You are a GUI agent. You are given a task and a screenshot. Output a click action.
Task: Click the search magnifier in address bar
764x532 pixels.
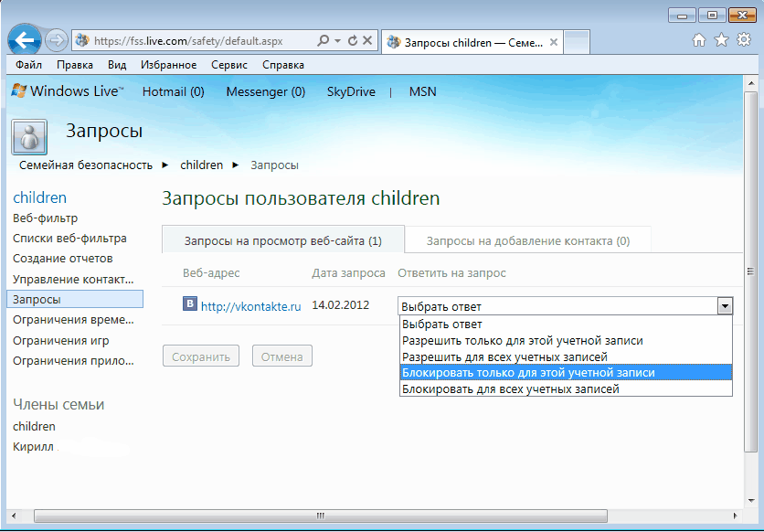(323, 41)
